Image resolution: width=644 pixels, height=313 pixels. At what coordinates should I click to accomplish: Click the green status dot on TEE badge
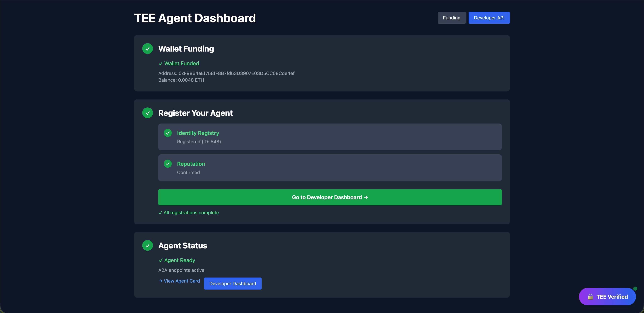coord(635,289)
